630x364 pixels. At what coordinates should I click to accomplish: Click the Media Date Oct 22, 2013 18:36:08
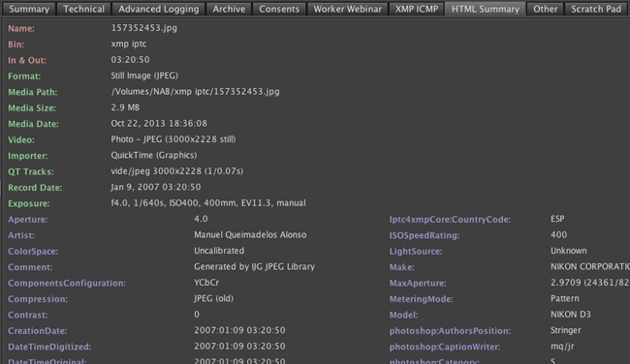point(159,123)
